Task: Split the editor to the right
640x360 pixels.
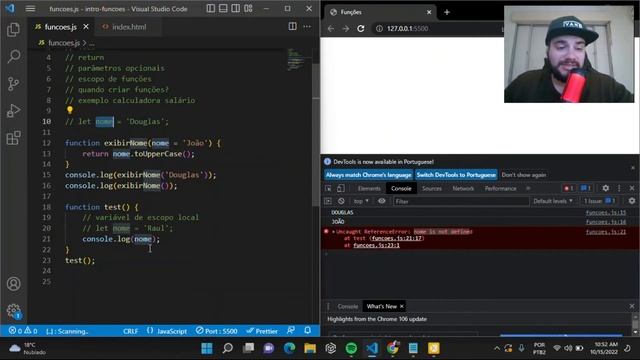Action: (x=293, y=27)
